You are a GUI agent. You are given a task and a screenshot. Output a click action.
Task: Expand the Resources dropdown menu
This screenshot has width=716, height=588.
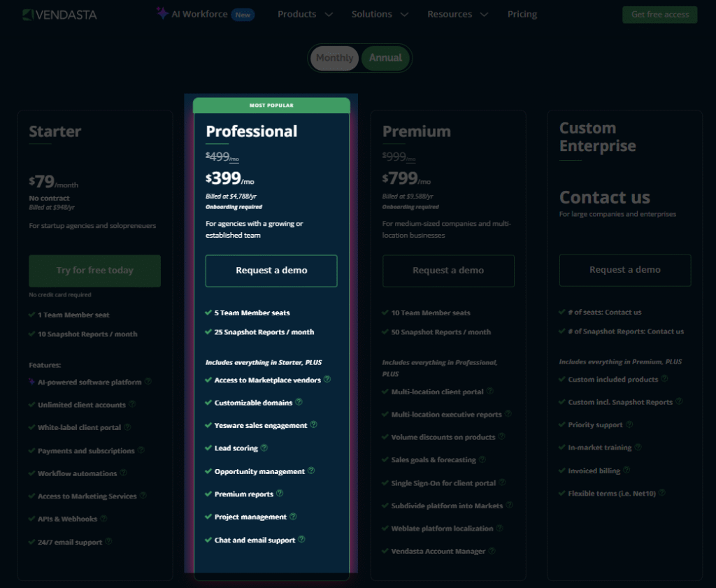(459, 15)
